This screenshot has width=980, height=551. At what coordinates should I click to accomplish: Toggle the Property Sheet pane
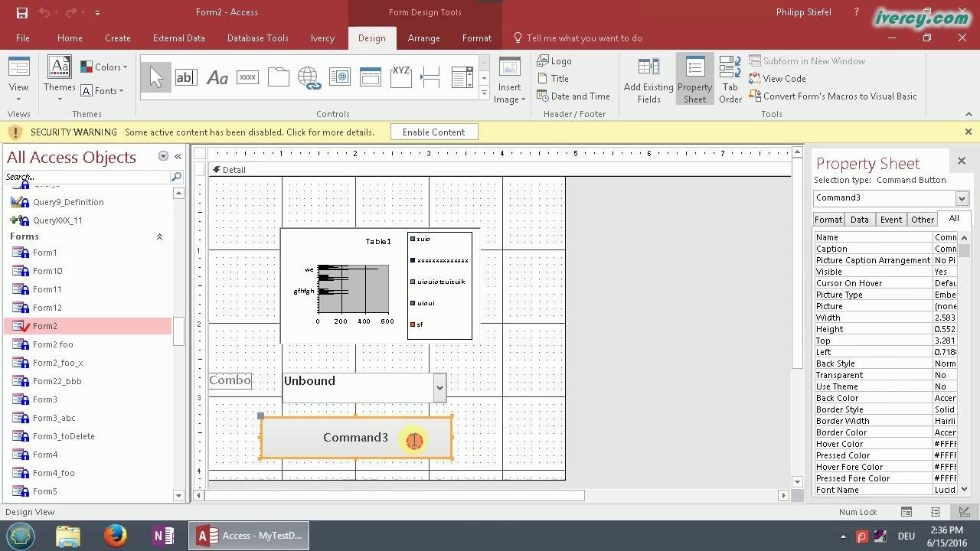[695, 80]
